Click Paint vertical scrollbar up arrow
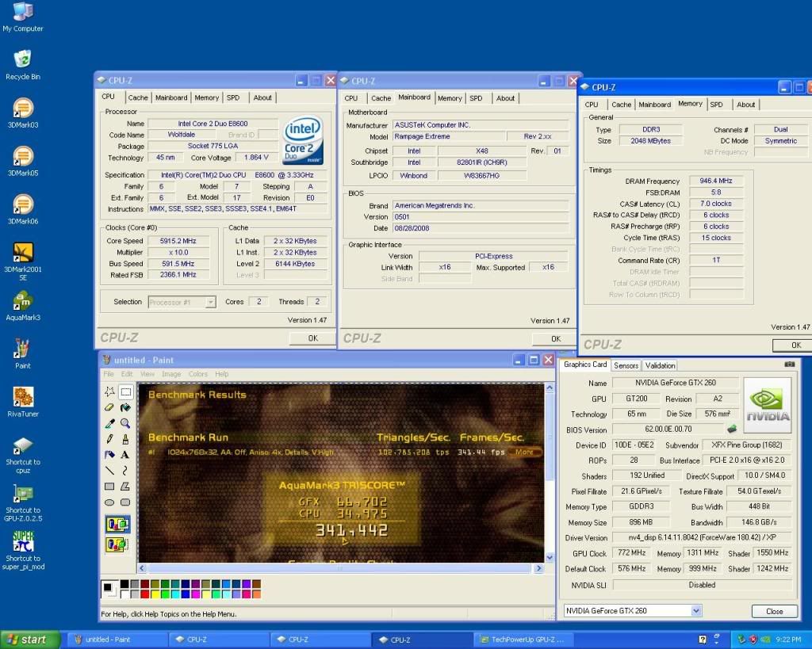Viewport: 812px width, 649px height. (x=550, y=387)
